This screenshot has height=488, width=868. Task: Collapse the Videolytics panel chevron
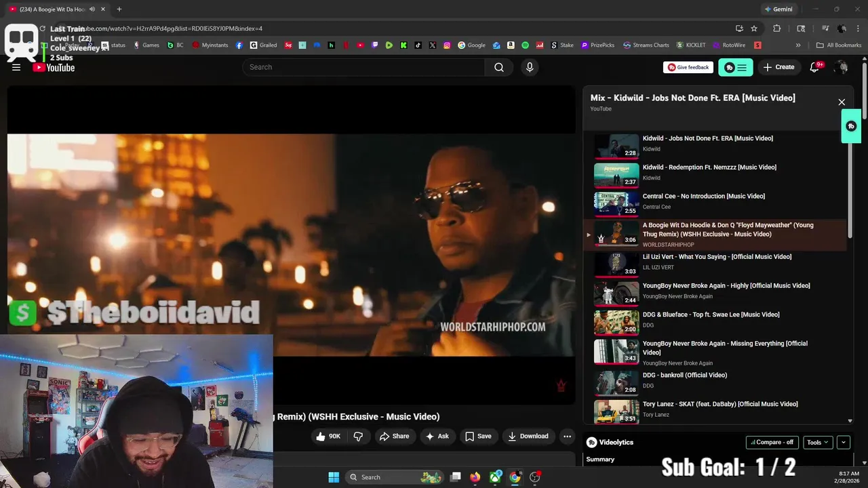tap(844, 442)
